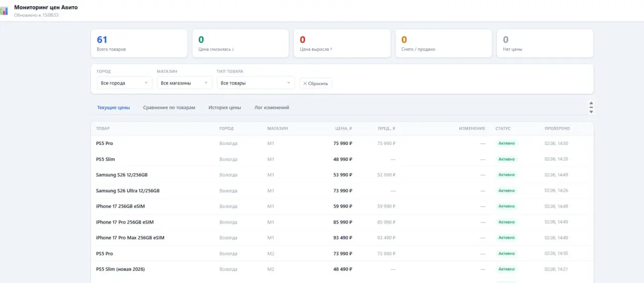Click the Статус column header
Image resolution: width=644 pixels, height=283 pixels.
point(503,128)
